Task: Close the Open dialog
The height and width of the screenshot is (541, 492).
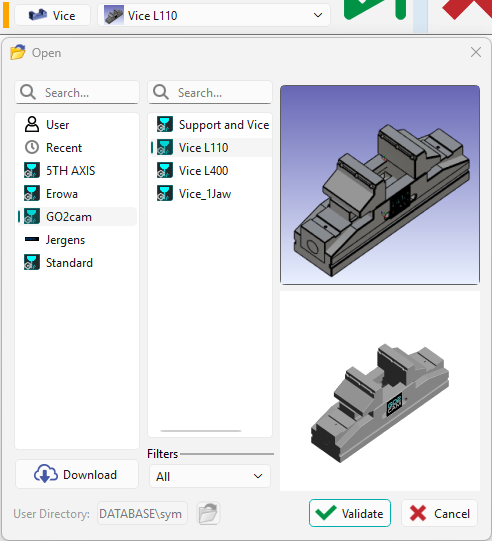Action: (x=476, y=52)
